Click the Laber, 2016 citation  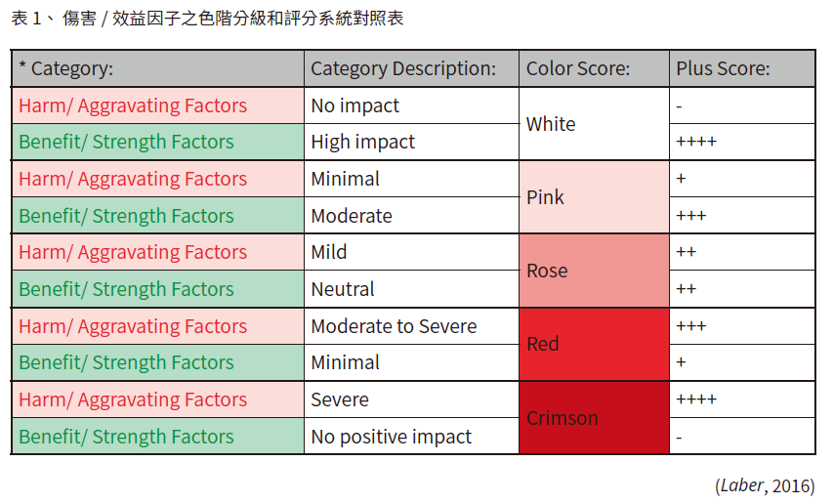click(765, 485)
